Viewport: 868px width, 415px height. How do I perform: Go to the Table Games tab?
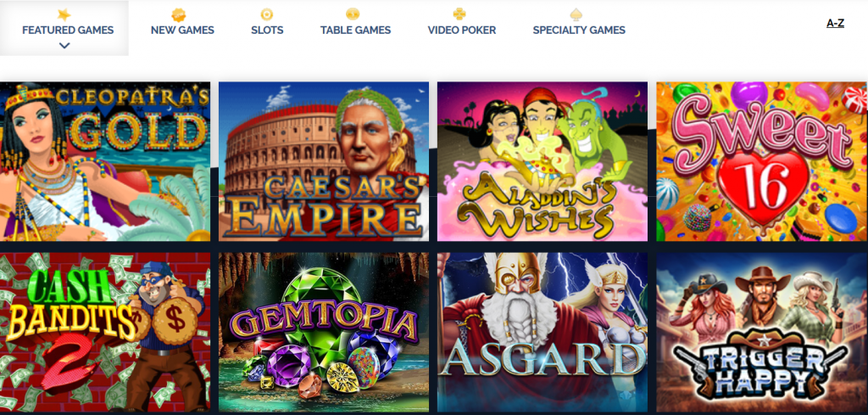click(355, 31)
